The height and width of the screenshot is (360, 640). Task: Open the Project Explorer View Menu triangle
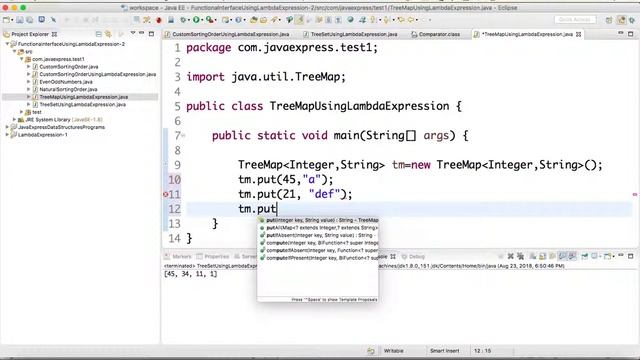[133, 33]
